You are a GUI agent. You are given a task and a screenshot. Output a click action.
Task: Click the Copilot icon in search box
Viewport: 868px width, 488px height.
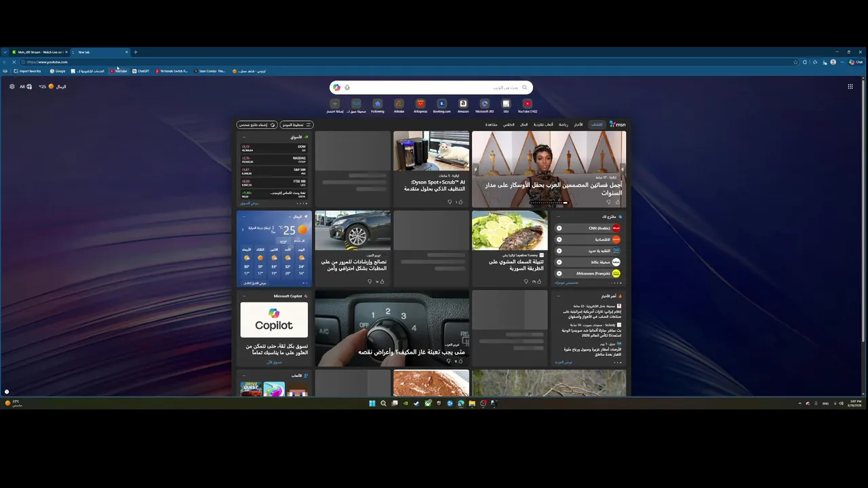[x=336, y=87]
